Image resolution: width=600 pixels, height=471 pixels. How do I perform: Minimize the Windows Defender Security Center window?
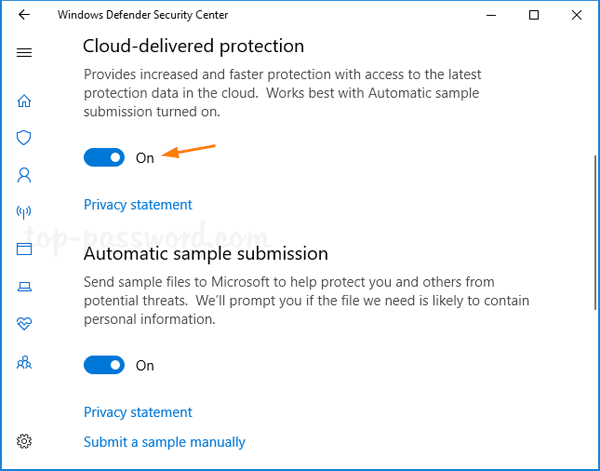(489, 15)
